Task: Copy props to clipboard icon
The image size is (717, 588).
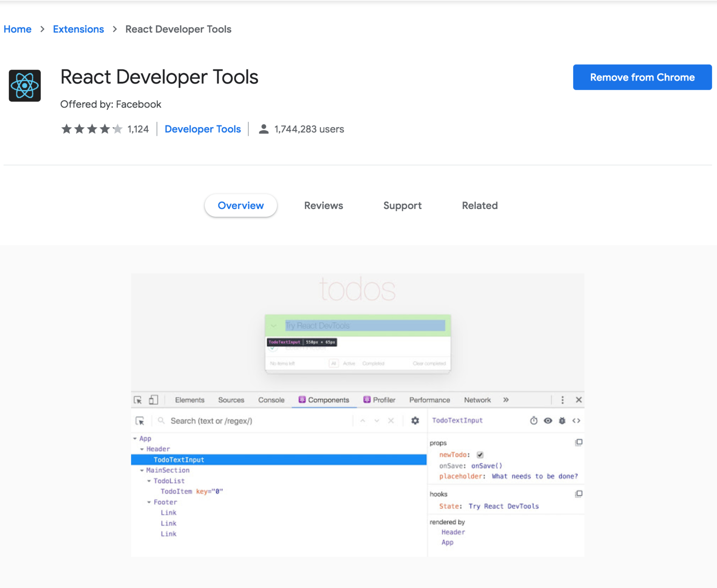Action: pyautogui.click(x=578, y=443)
